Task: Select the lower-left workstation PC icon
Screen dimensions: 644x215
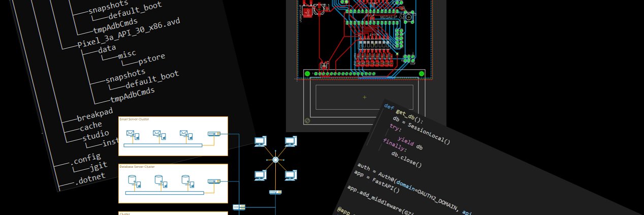Action: (260, 175)
